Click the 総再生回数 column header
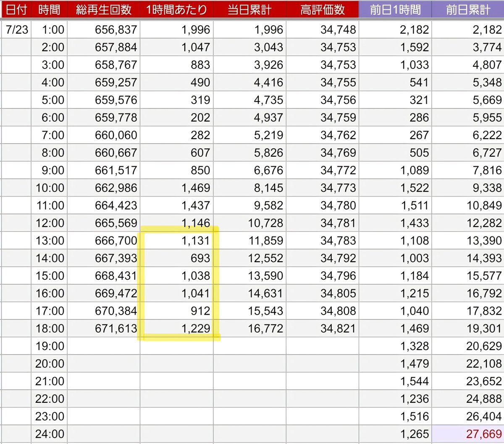 tap(104, 9)
